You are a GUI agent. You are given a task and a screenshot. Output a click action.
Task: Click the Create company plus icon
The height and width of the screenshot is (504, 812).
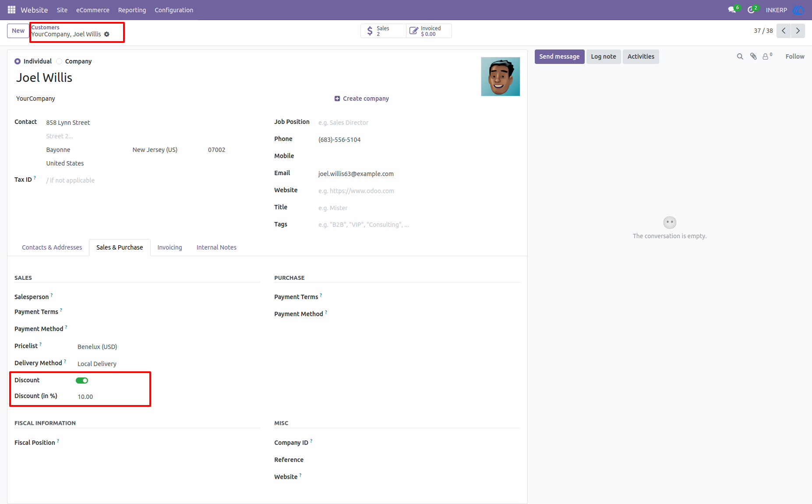pos(337,99)
